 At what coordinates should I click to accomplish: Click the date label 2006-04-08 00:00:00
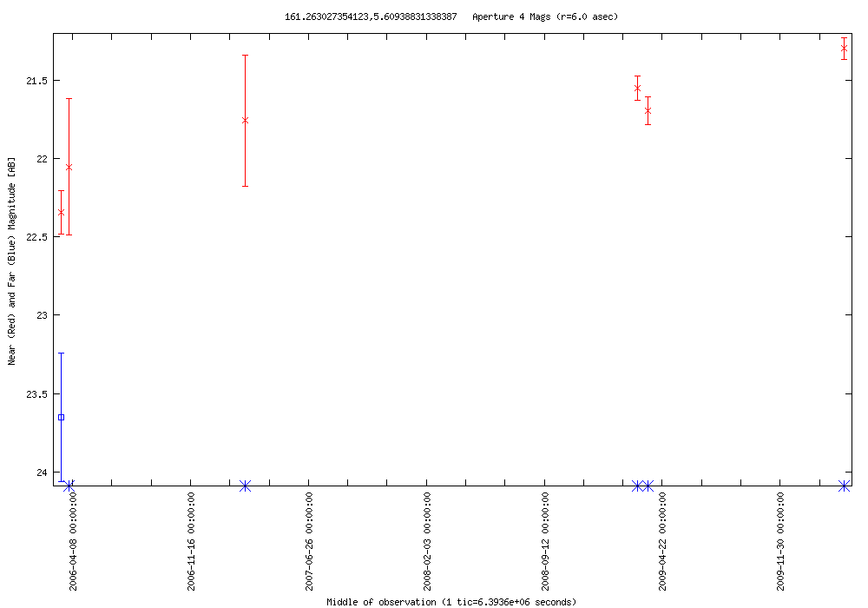[73, 541]
